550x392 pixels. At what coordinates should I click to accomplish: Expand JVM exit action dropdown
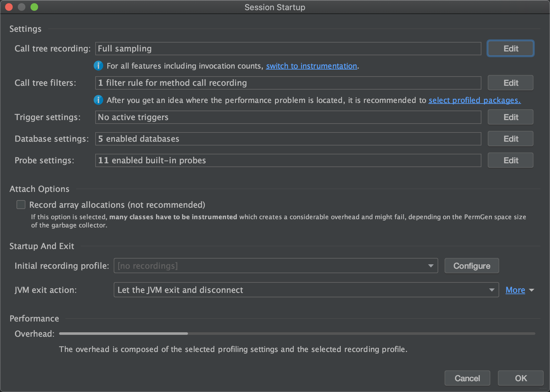click(306, 290)
